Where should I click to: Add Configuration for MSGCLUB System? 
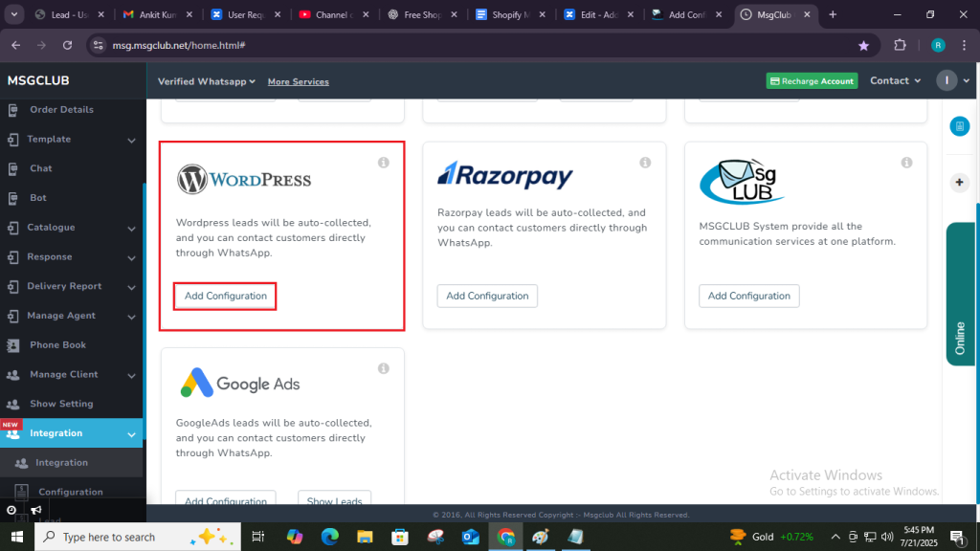click(748, 297)
